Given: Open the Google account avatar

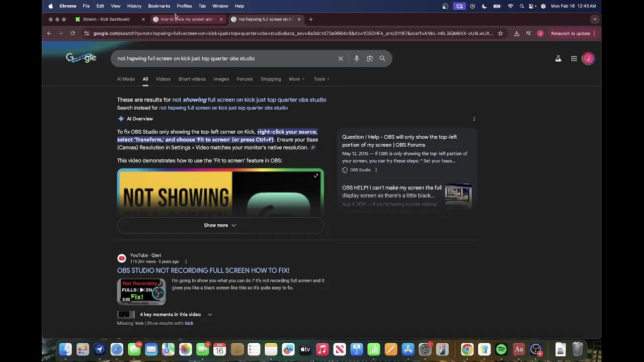Looking at the screenshot, I should pyautogui.click(x=588, y=58).
